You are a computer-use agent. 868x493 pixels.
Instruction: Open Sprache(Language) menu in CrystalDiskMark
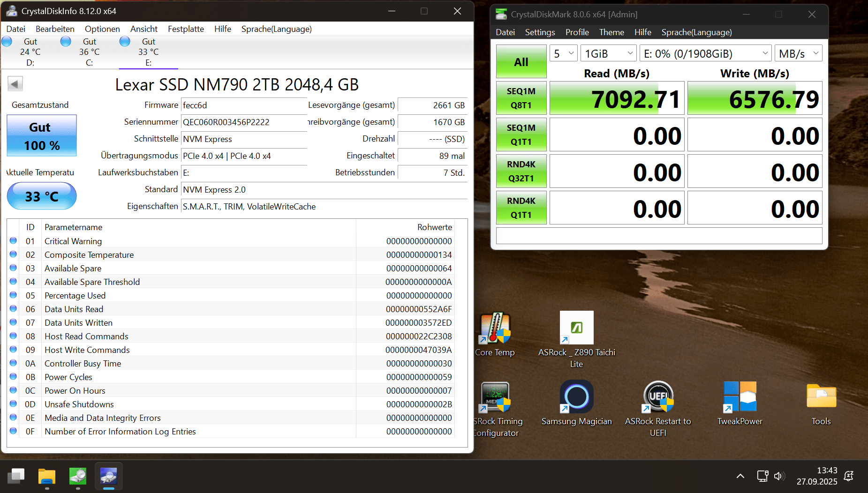tap(696, 32)
